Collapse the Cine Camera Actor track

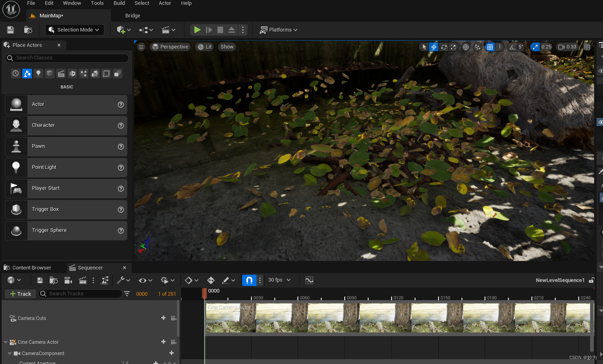(x=6, y=342)
